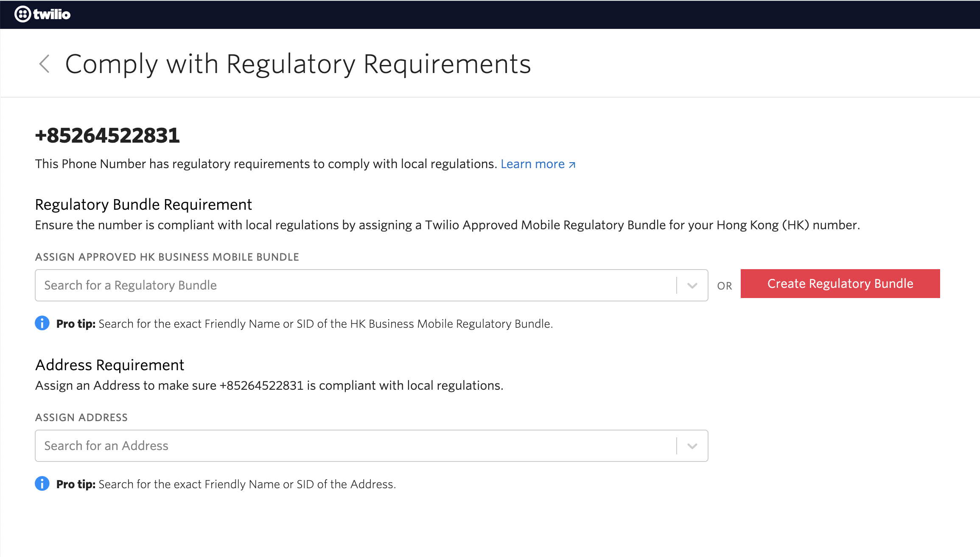The height and width of the screenshot is (557, 980).
Task: Click Create Regulatory Bundle button
Action: coord(840,284)
